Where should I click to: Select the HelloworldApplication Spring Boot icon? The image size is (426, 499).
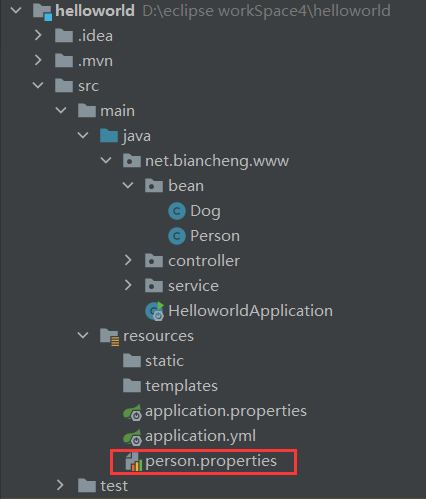(155, 311)
